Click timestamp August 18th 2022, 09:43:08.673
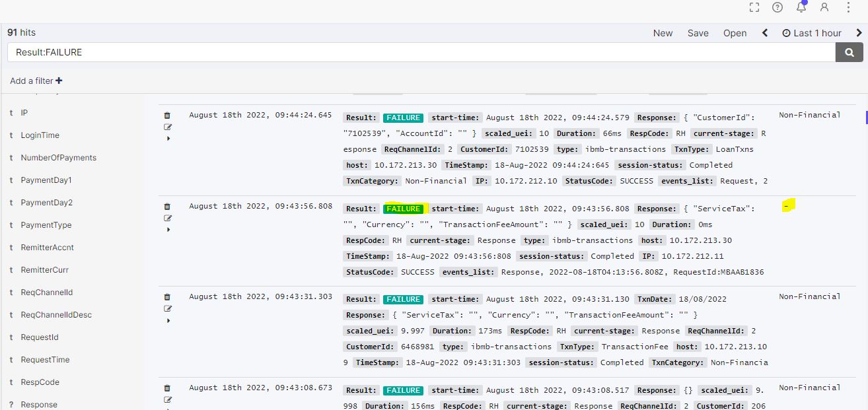 pos(261,388)
